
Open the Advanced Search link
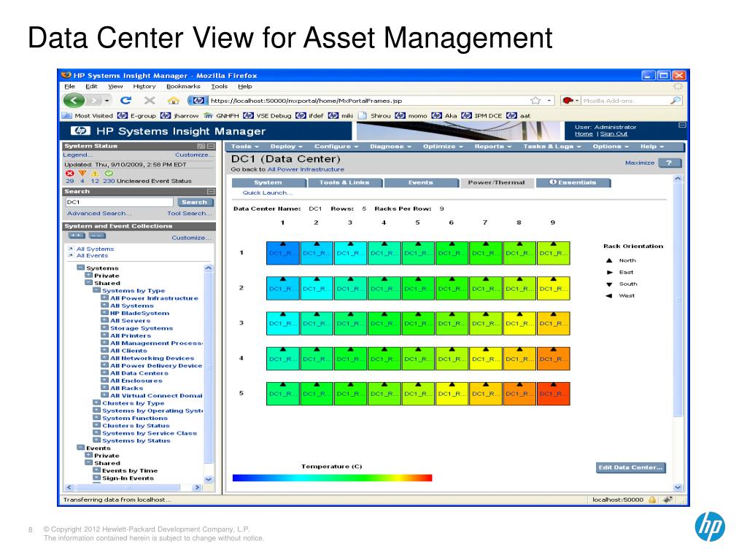[x=99, y=214]
